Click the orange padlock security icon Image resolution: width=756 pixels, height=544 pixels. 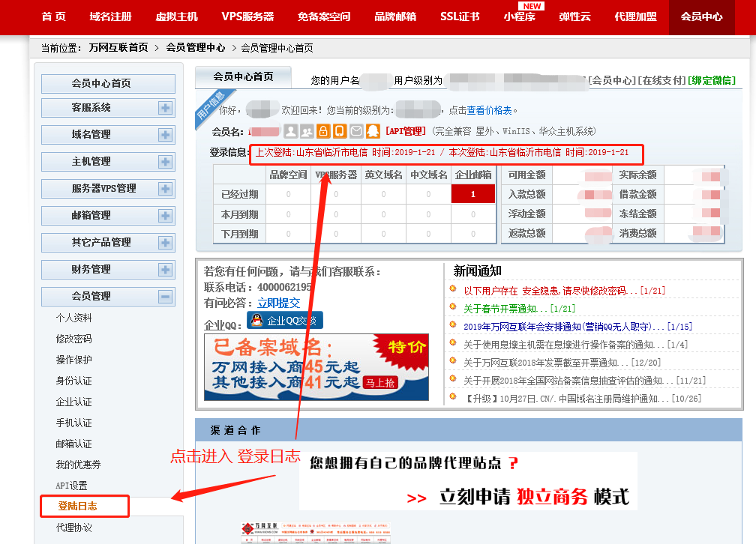click(323, 131)
